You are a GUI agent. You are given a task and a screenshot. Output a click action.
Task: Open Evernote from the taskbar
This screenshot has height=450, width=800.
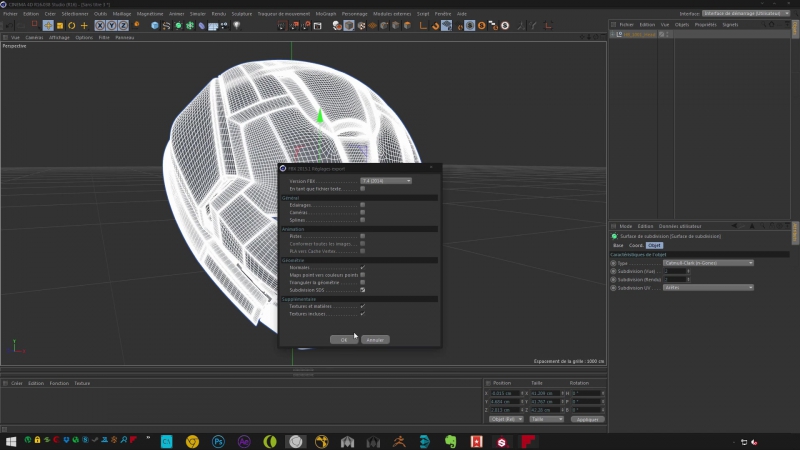pos(451,441)
